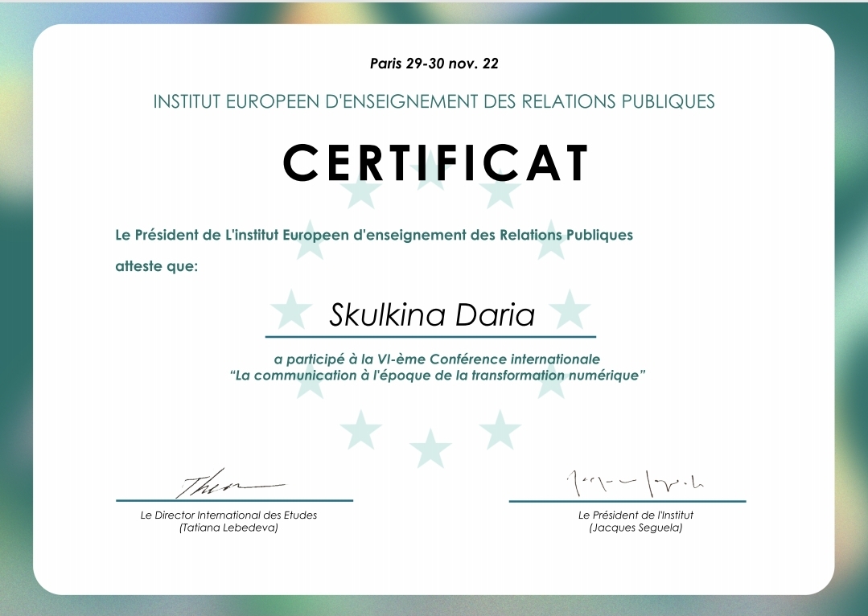Click the conference title 'La communication à l'époque...'
868x616 pixels.
[x=438, y=376]
